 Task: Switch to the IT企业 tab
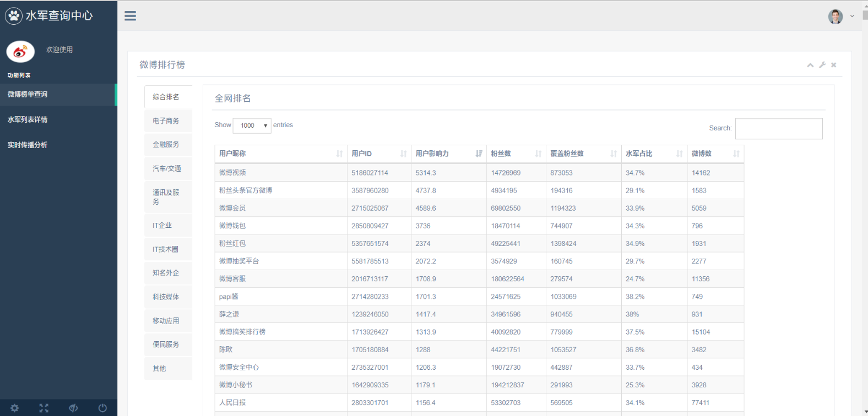pos(168,226)
